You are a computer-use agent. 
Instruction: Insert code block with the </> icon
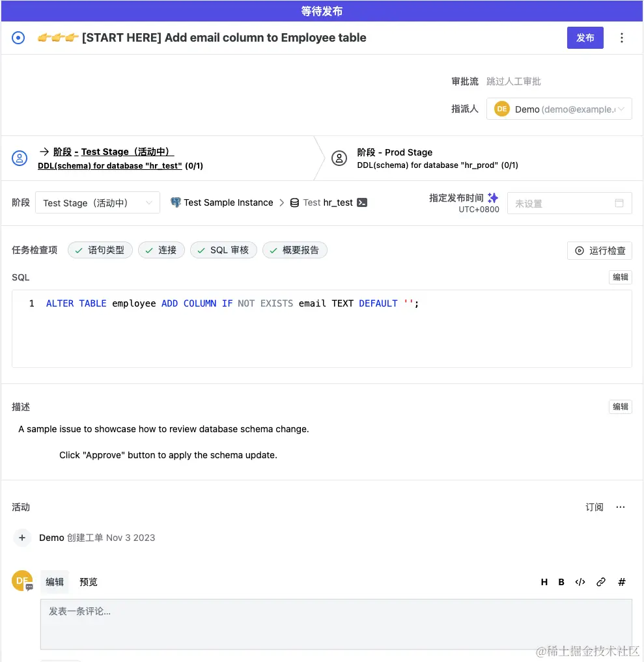tap(580, 582)
